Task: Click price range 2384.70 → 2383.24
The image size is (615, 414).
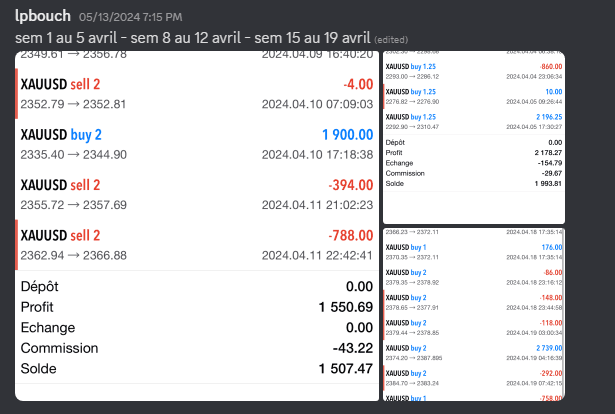Action: [x=412, y=383]
